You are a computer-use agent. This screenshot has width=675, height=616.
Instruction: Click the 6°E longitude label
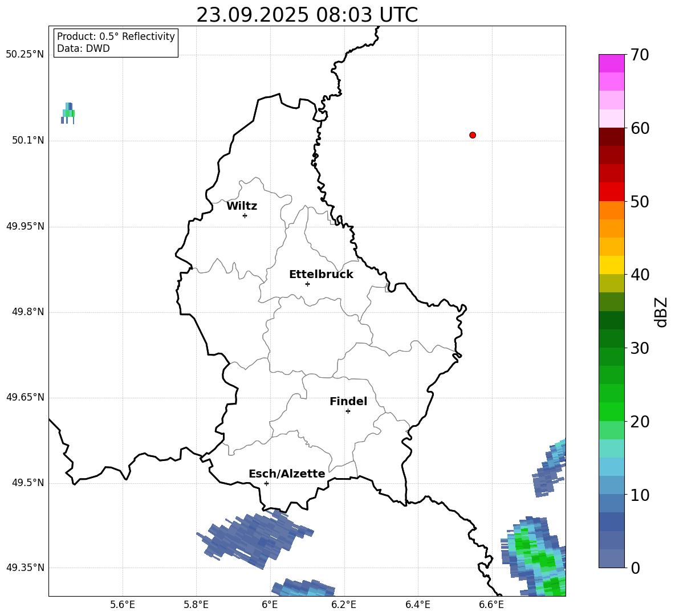point(270,605)
